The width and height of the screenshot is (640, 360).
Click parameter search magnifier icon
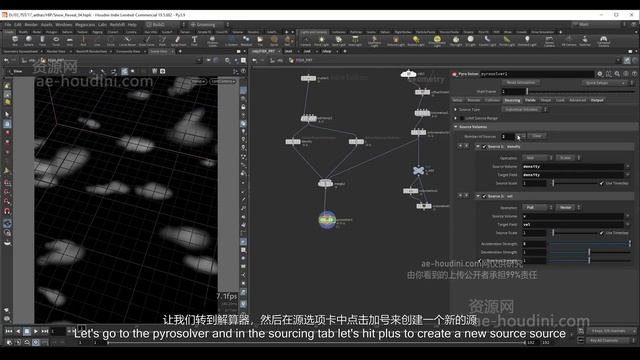pyautogui.click(x=617, y=74)
